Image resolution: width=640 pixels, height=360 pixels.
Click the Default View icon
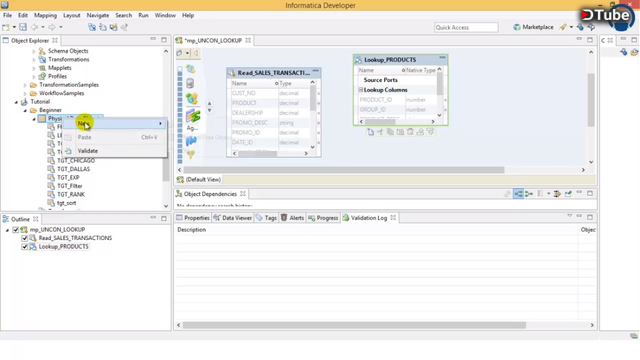pos(180,179)
